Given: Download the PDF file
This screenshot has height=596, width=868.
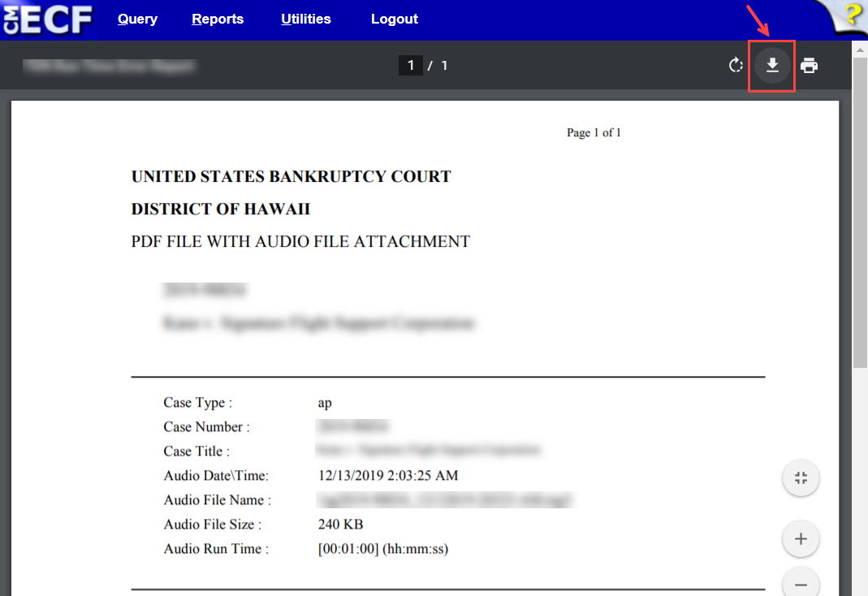Looking at the screenshot, I should pos(771,65).
